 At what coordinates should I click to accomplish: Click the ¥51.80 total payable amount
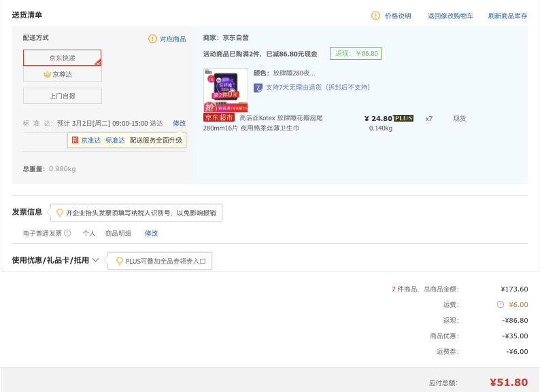click(x=509, y=382)
